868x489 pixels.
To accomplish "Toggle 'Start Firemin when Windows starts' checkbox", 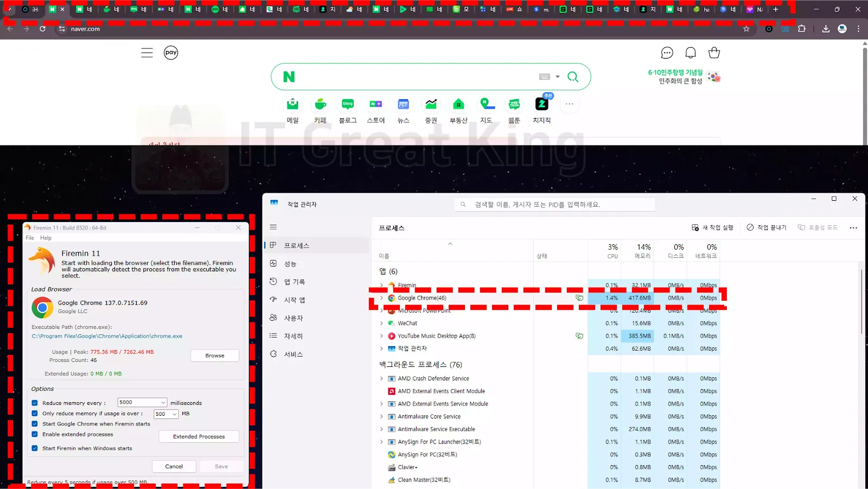I will (x=35, y=448).
